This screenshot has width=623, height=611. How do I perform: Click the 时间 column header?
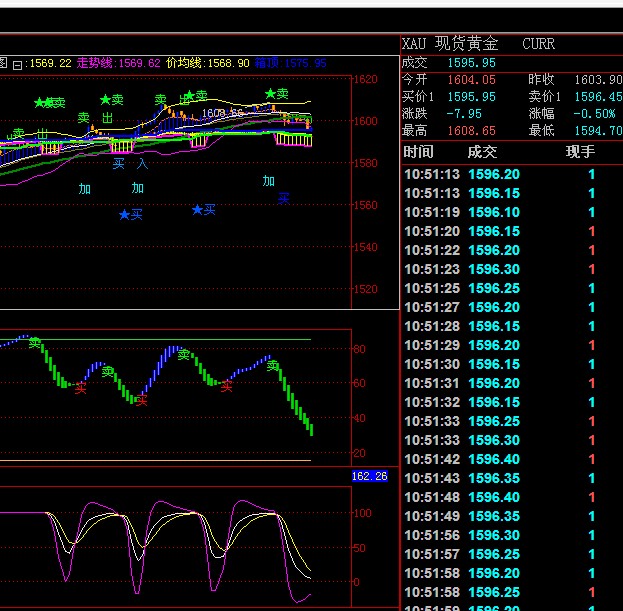[x=418, y=152]
